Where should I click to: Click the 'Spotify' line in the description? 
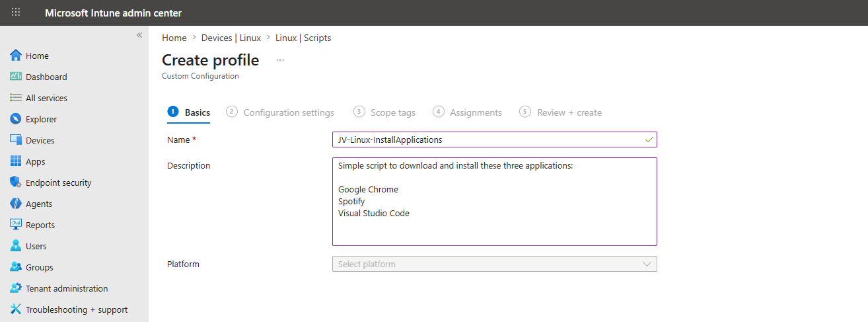coord(351,201)
